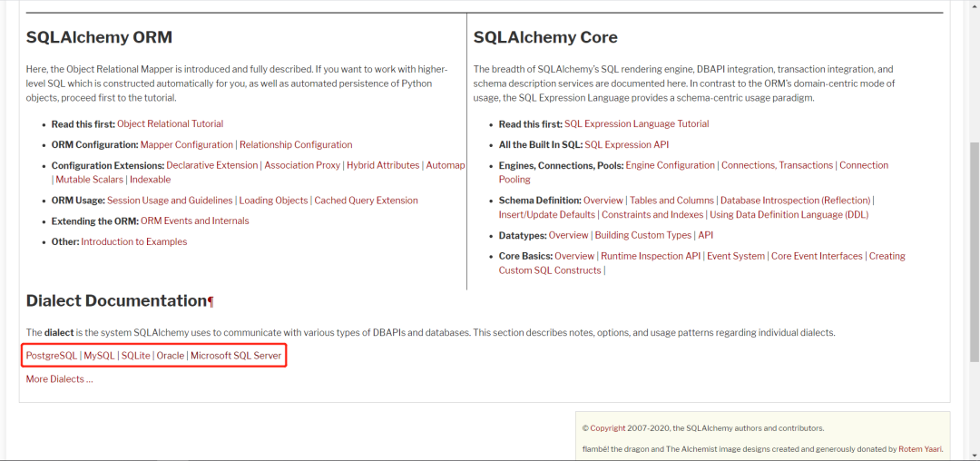Go to Tables and Columns page
The width and height of the screenshot is (980, 461).
(671, 200)
